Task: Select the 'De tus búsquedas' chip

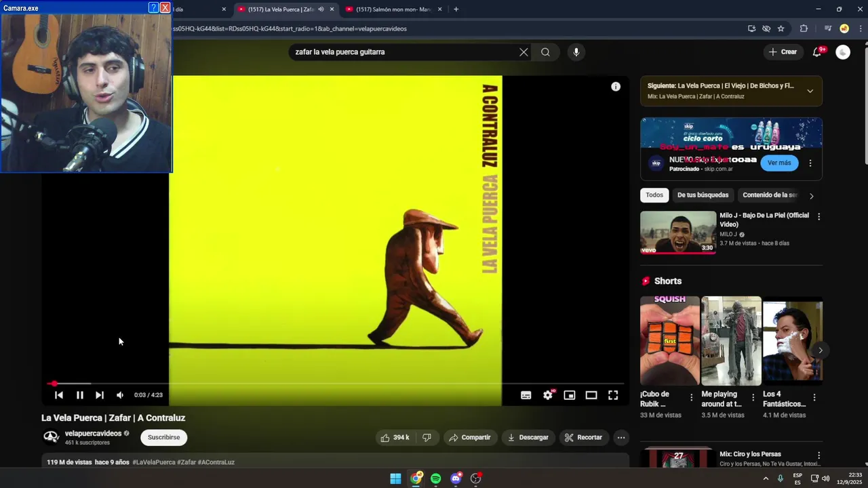Action: pyautogui.click(x=703, y=195)
